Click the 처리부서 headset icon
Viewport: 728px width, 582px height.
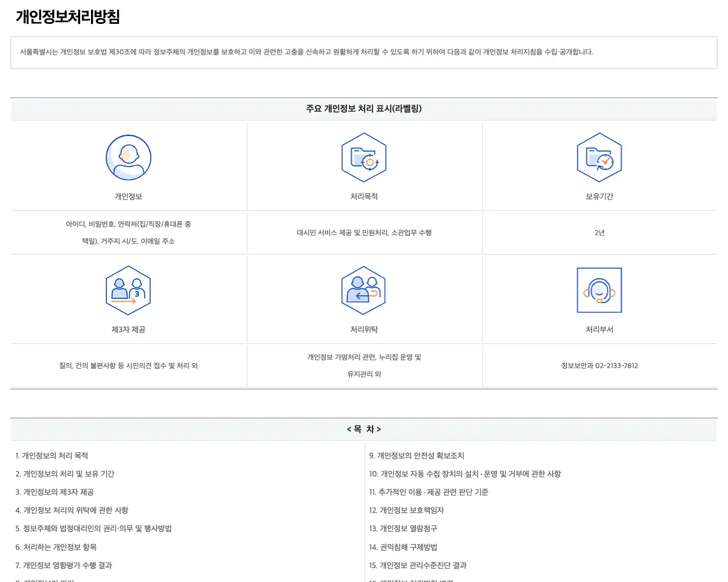point(599,290)
